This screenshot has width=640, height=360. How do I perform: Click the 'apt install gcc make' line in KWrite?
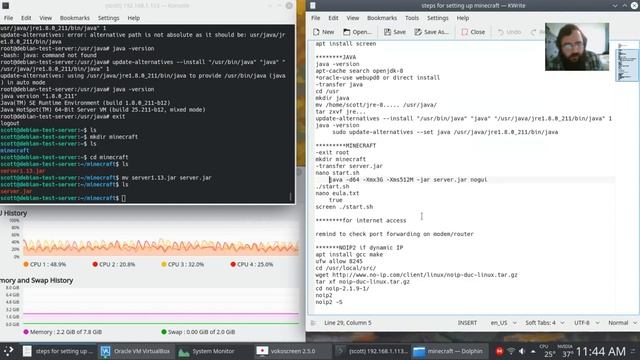349,254
